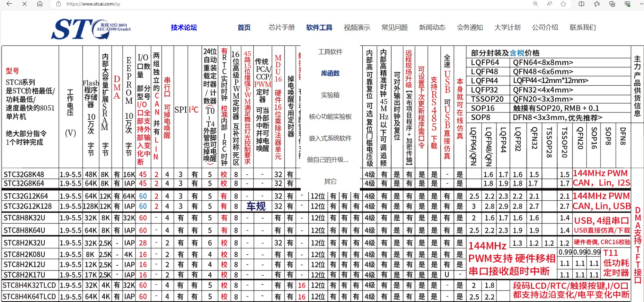Open the collections icon

coord(612,4)
